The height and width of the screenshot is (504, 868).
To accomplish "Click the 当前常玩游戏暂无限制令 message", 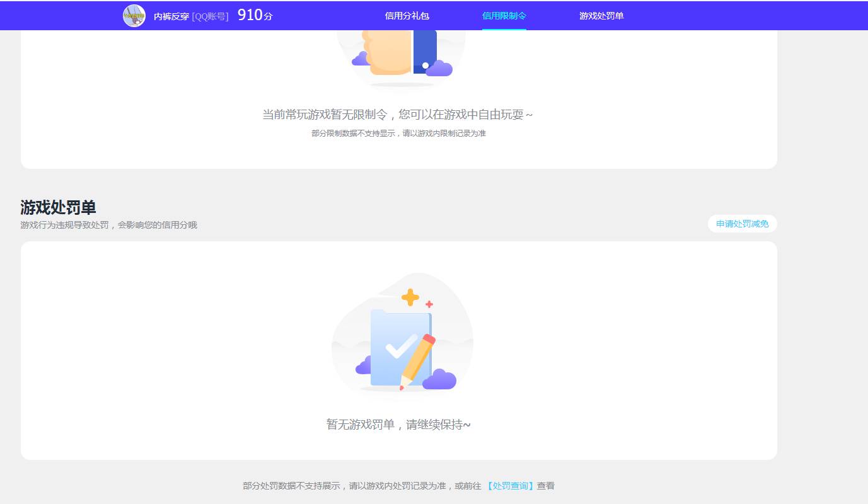I will pyautogui.click(x=398, y=114).
